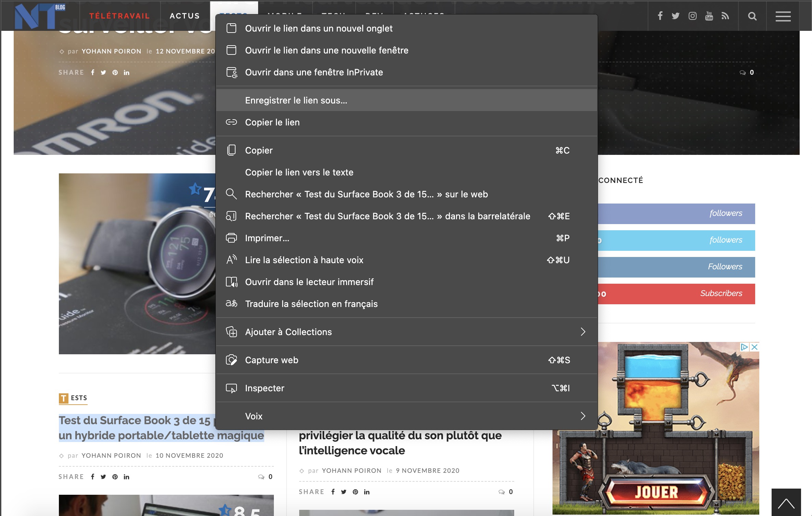Image resolution: width=812 pixels, height=516 pixels.
Task: Share the Surface Book article on Pinterest
Action: 115,476
